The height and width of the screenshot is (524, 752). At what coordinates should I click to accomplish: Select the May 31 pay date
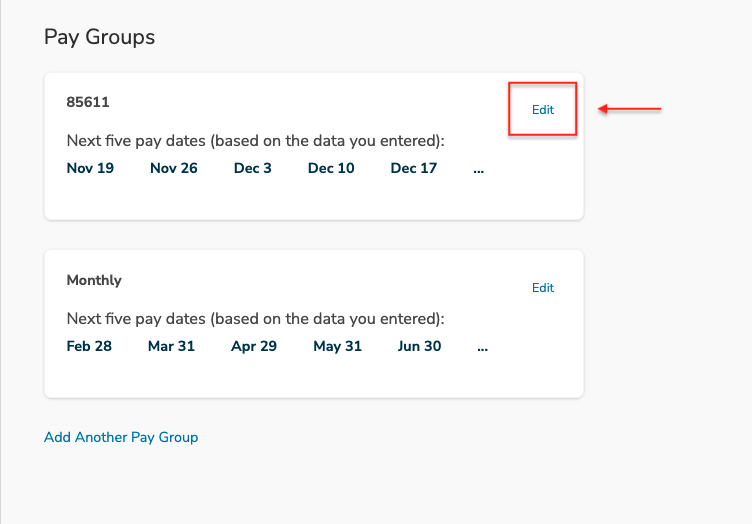337,346
